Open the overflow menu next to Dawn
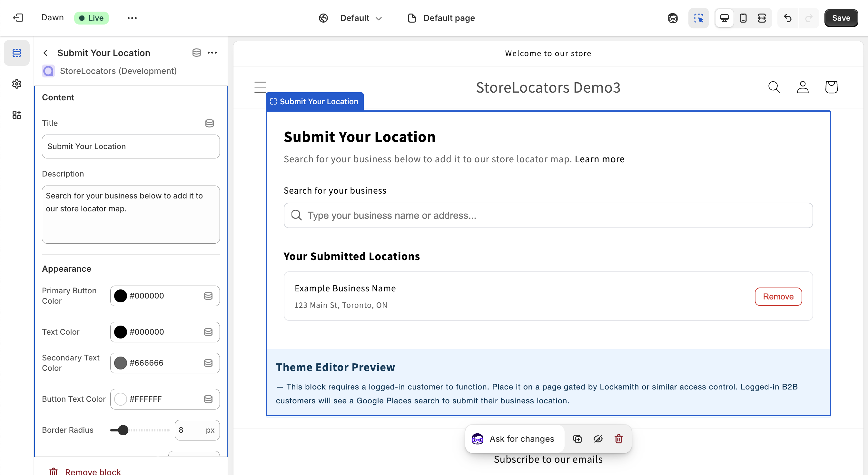The width and height of the screenshot is (868, 475). pos(132,18)
